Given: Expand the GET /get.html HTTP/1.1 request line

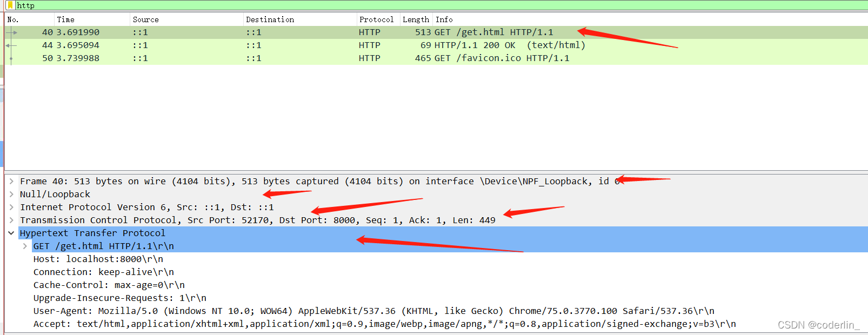Looking at the screenshot, I should (25, 246).
